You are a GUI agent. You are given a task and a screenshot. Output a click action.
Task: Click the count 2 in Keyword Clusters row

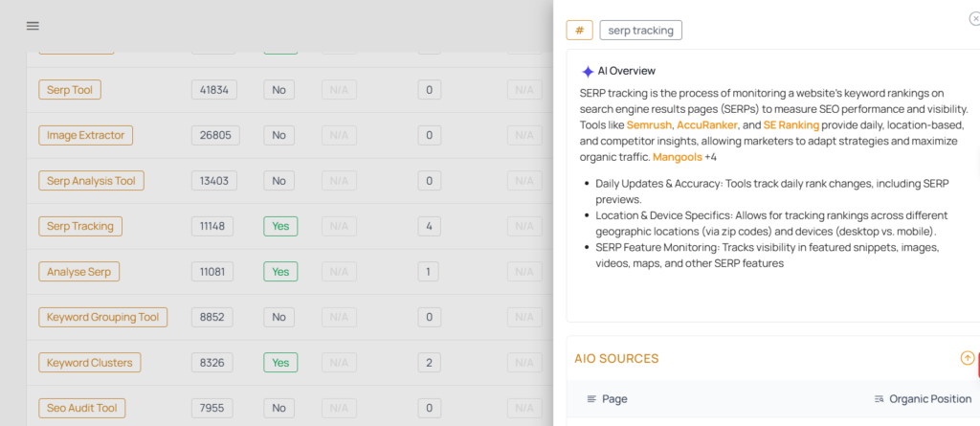click(430, 363)
